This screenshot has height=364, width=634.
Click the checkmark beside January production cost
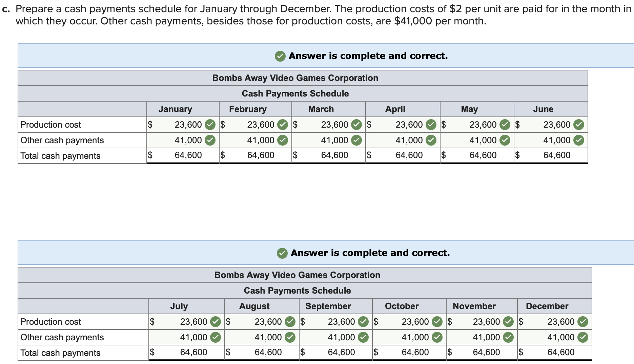209,125
